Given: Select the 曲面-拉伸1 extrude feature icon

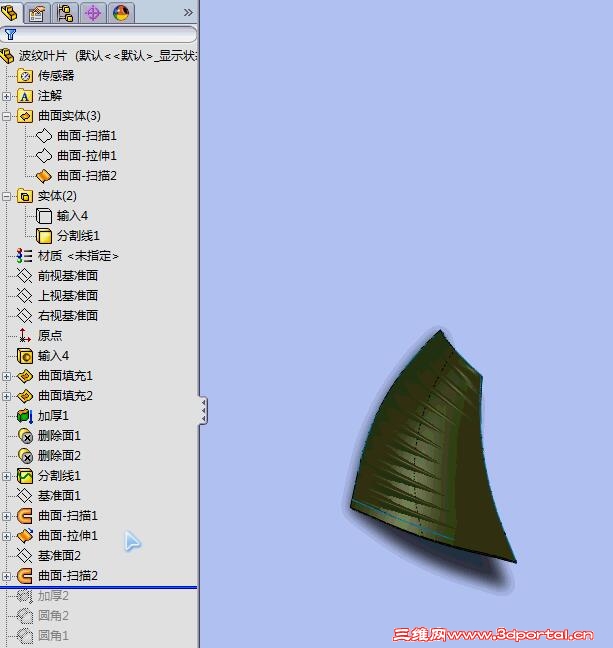Looking at the screenshot, I should [25, 536].
